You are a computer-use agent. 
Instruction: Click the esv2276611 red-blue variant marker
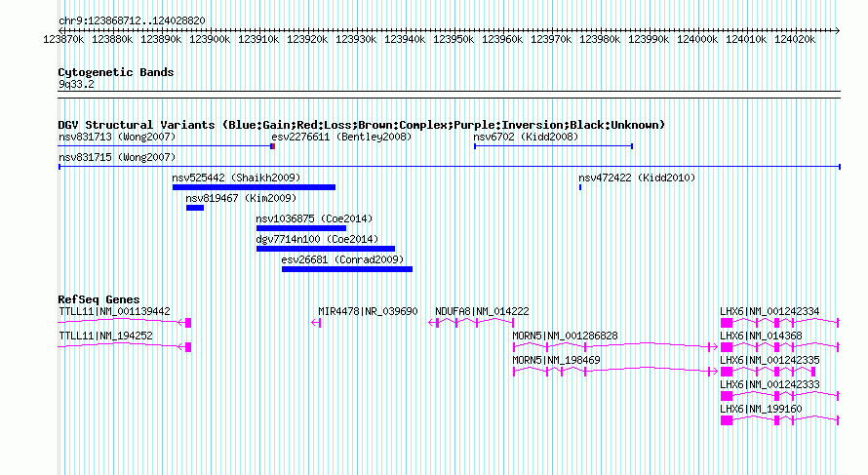pyautogui.click(x=272, y=146)
